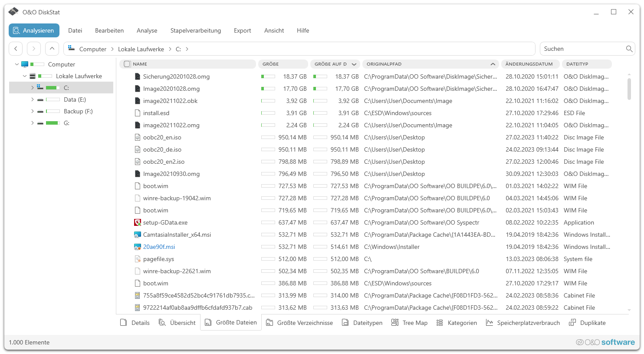
Task: Open chevron after Computer in breadcrumb
Action: (112, 49)
